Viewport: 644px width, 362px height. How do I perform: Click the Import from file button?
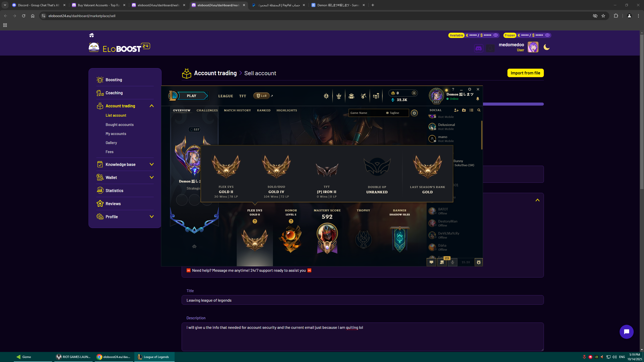526,73
